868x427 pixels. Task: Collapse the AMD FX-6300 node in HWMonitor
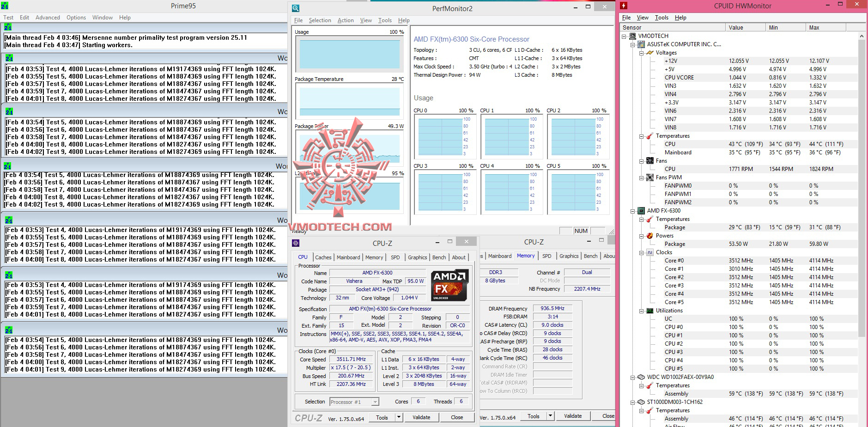coord(633,211)
